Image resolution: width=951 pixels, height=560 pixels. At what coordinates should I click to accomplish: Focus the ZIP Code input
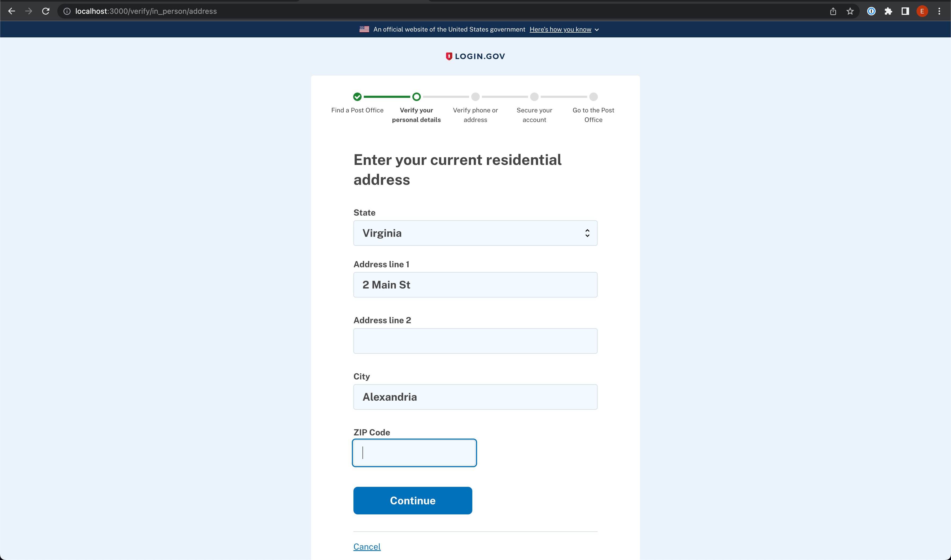(x=414, y=453)
